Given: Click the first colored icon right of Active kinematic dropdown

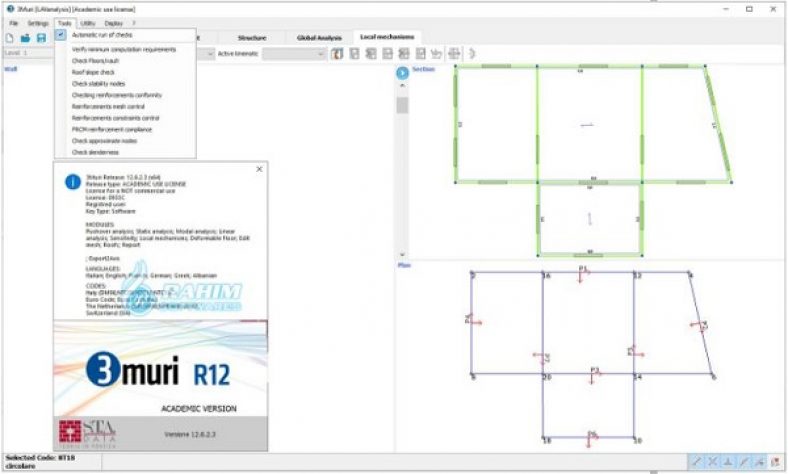Looking at the screenshot, I should tap(337, 53).
